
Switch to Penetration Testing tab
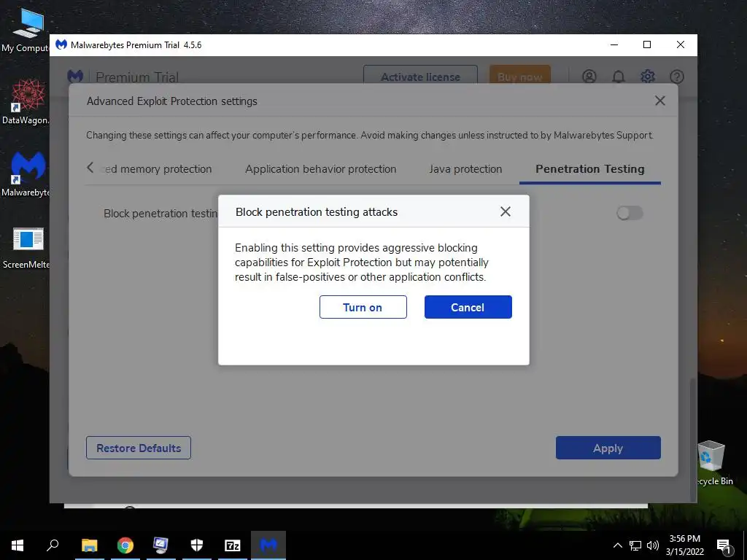click(x=589, y=169)
